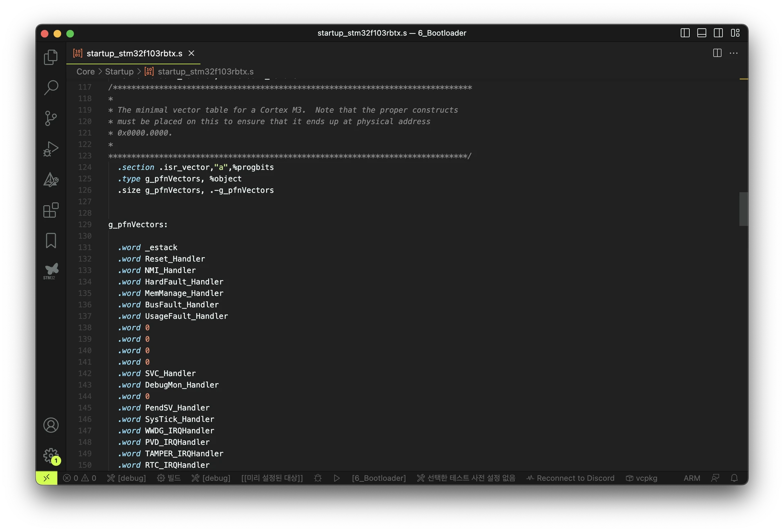The height and width of the screenshot is (532, 784).
Task: Select the startup_stm32f103rbtx.s editor tab
Action: click(134, 53)
